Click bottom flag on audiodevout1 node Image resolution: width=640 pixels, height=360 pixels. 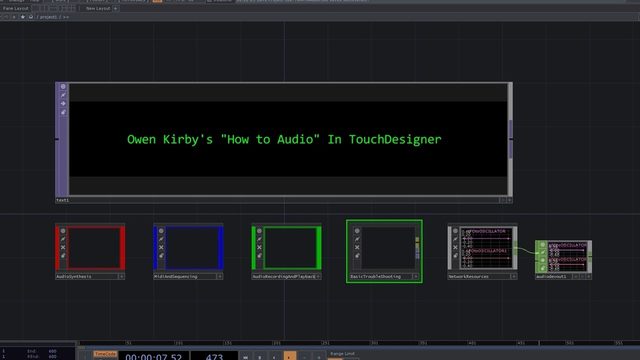[542, 268]
